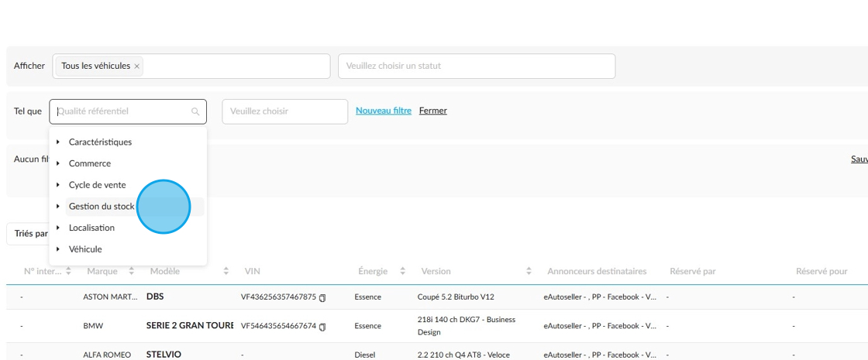Select Gestion du stock in filter list
Screen dimensions: 868x360
click(102, 206)
